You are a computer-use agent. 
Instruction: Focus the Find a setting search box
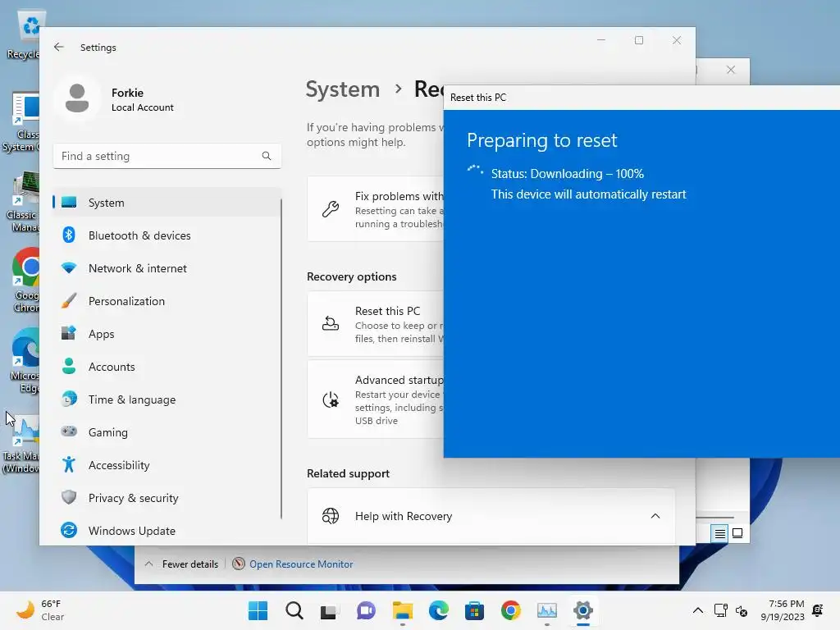(167, 156)
